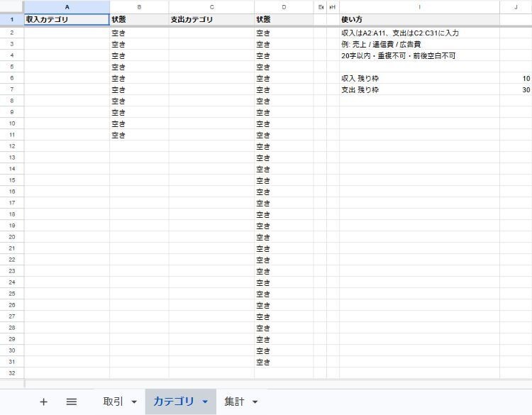Open the 集計 sheet tab
The image size is (532, 415).
234,402
